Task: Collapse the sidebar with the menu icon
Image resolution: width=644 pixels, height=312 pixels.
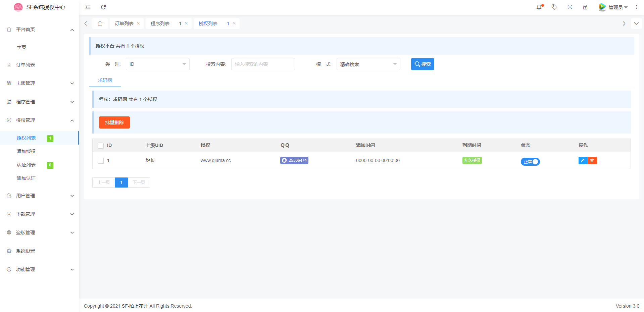Action: click(88, 7)
